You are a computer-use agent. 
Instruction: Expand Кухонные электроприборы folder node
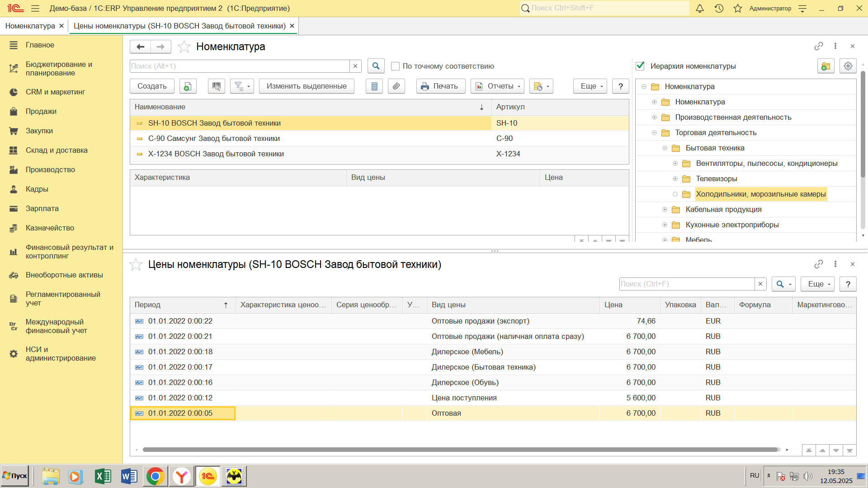(665, 225)
